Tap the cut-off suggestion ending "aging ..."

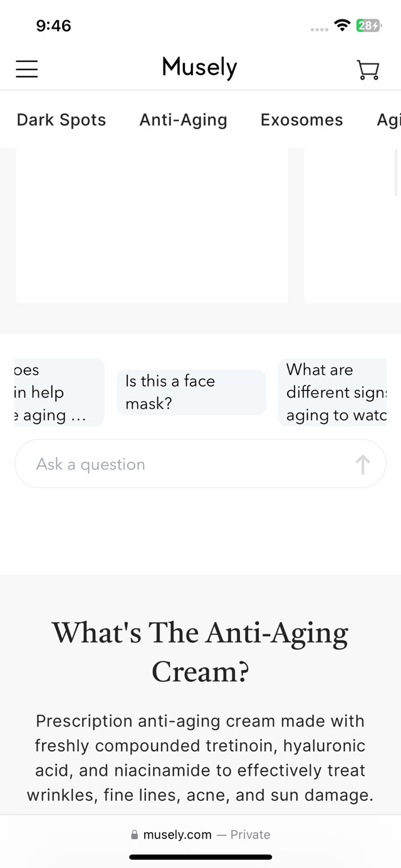click(58, 392)
